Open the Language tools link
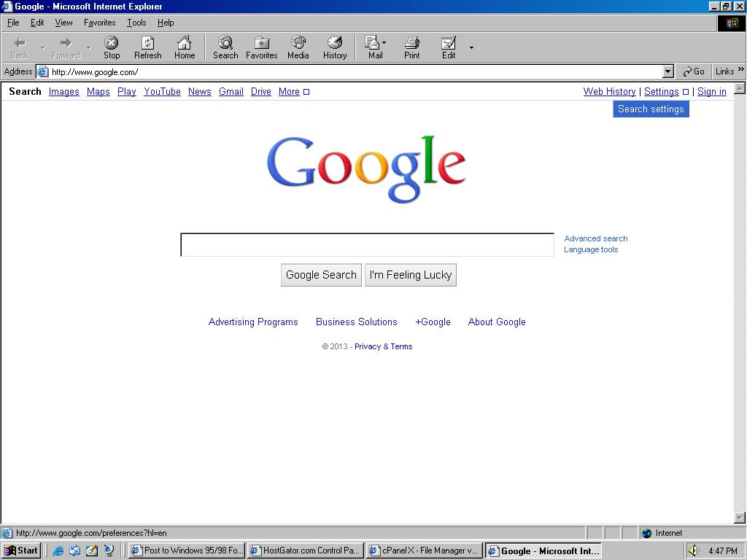 click(591, 249)
